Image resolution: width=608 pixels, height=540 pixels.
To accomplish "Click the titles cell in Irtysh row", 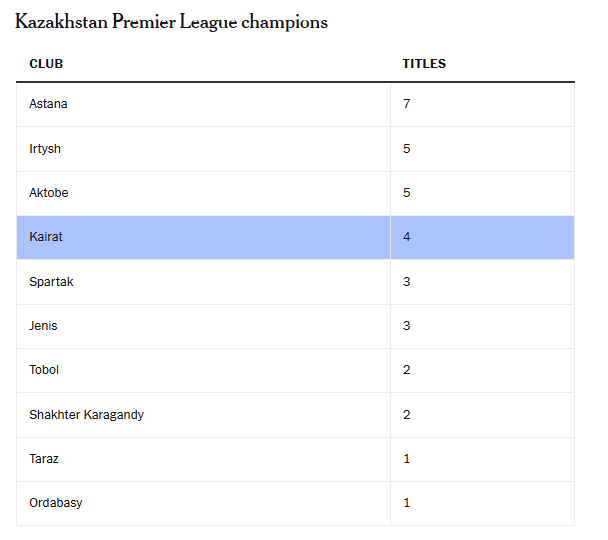I will coord(407,149).
